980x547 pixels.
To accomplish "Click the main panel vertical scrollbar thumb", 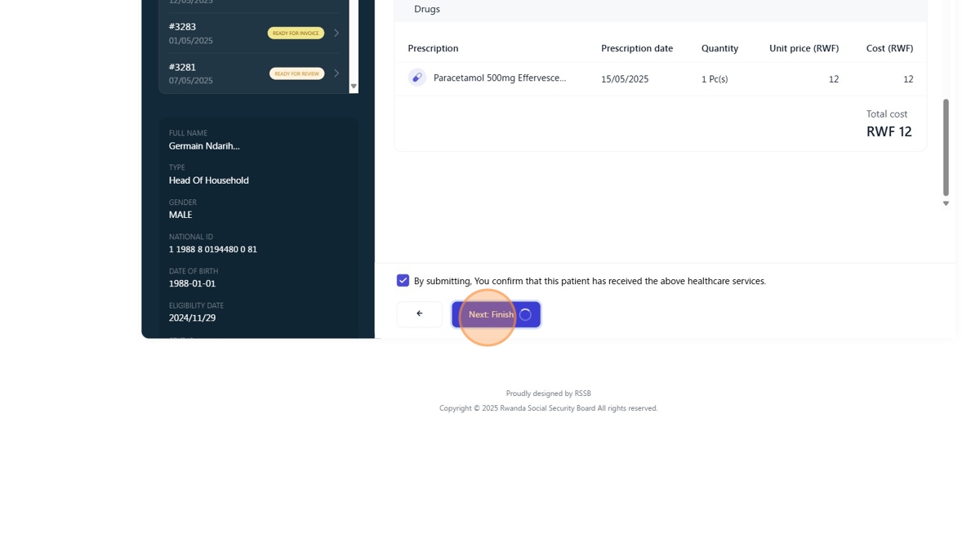I will (x=946, y=148).
